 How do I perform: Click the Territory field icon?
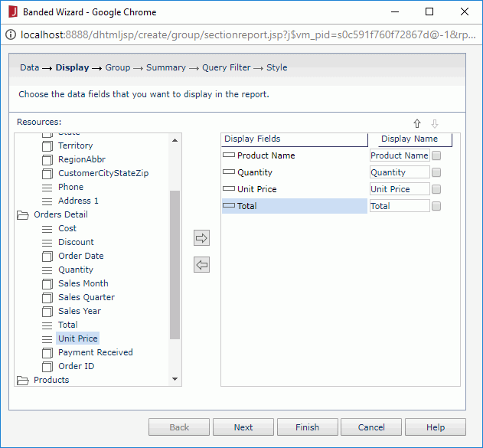47,146
